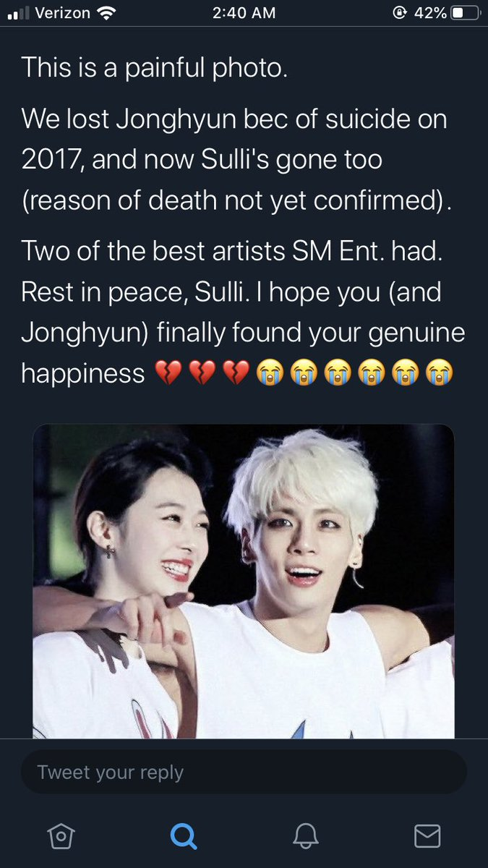Image resolution: width=488 pixels, height=868 pixels.
Task: Tap the orientation lock status icon
Action: coord(398,12)
